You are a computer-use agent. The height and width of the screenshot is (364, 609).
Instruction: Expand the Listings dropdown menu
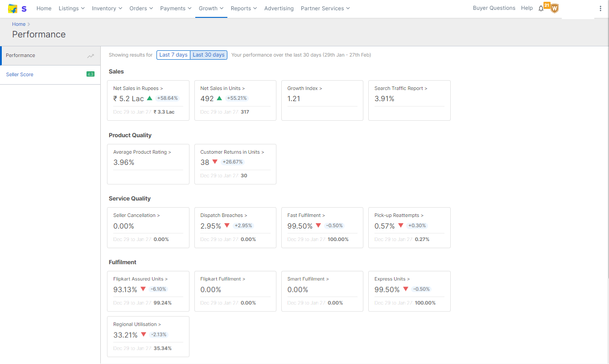click(72, 8)
